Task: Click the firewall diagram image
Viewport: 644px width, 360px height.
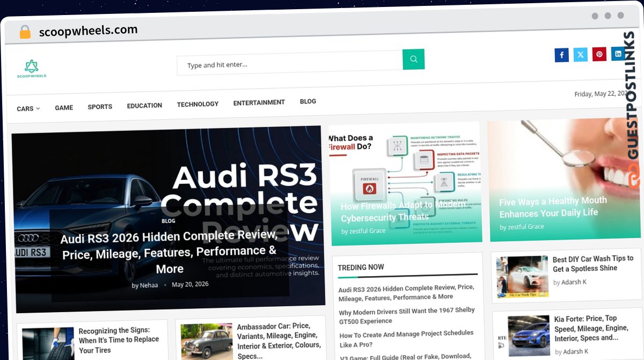Action: coord(404,183)
